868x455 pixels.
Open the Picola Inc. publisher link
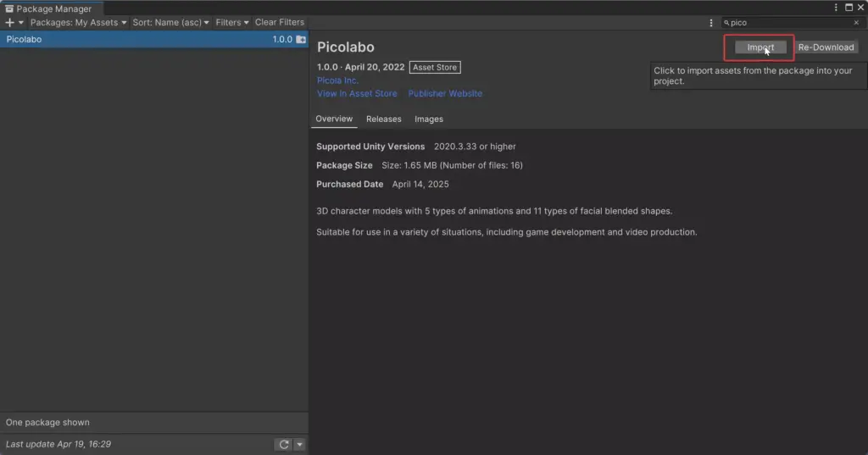337,80
